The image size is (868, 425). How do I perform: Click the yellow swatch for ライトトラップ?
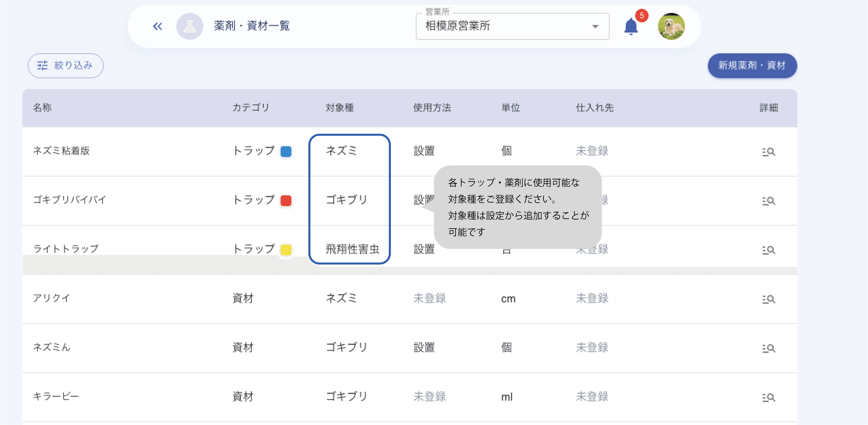point(286,250)
